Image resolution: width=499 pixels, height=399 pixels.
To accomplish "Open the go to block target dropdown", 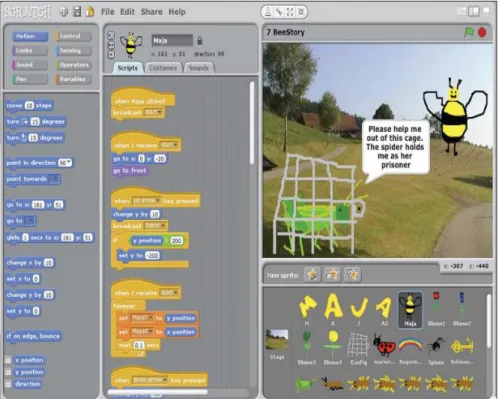I will pos(30,221).
